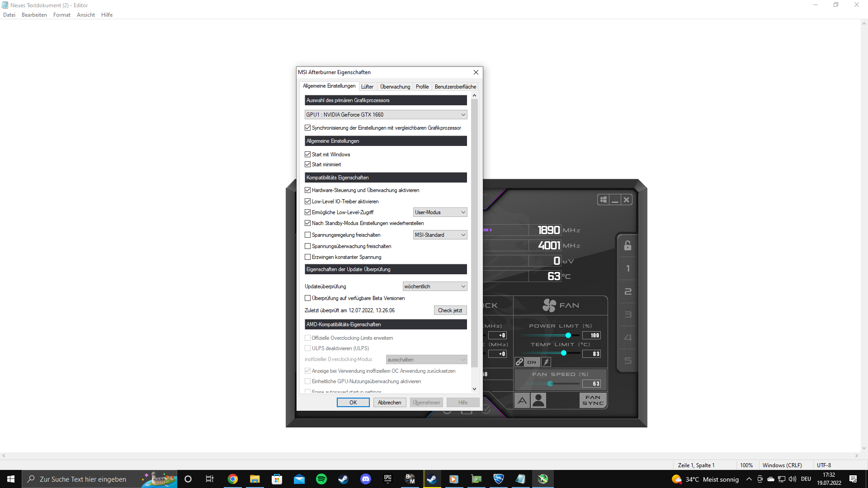The width and height of the screenshot is (868, 488).
Task: Enable Spannungsregelung freischalten checkbox
Action: [x=308, y=235]
